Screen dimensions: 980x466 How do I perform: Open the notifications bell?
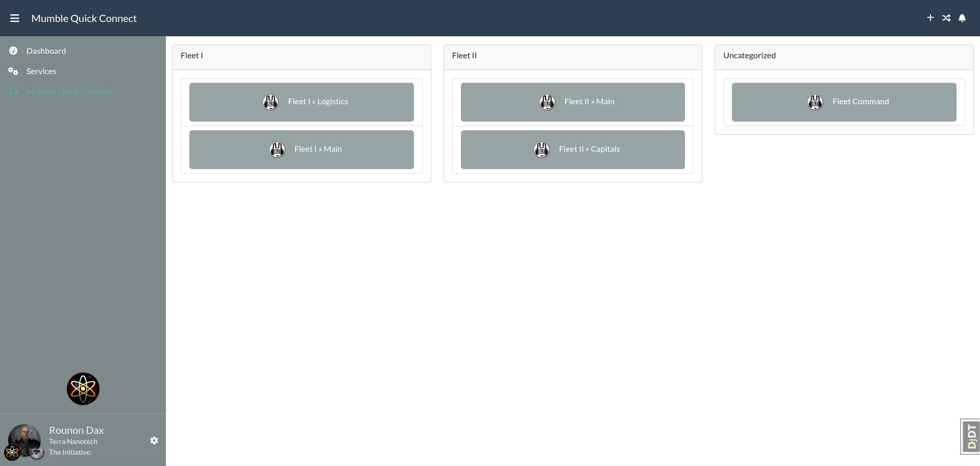(962, 18)
